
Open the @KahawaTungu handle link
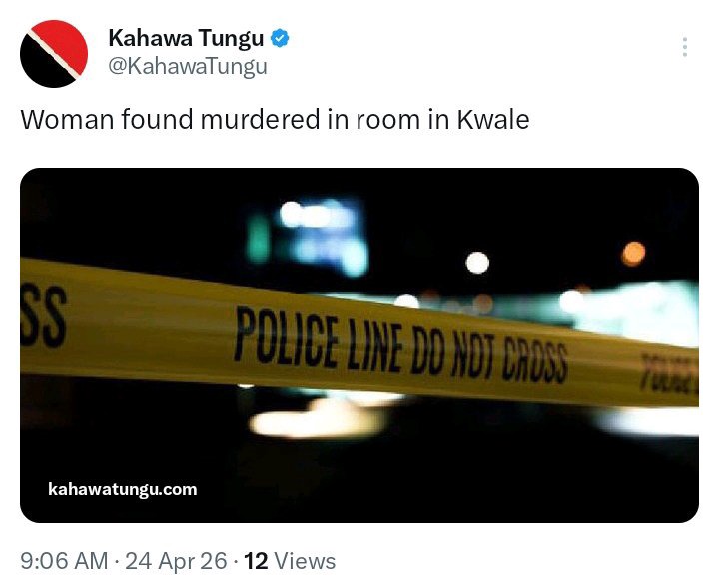pyautogui.click(x=188, y=67)
